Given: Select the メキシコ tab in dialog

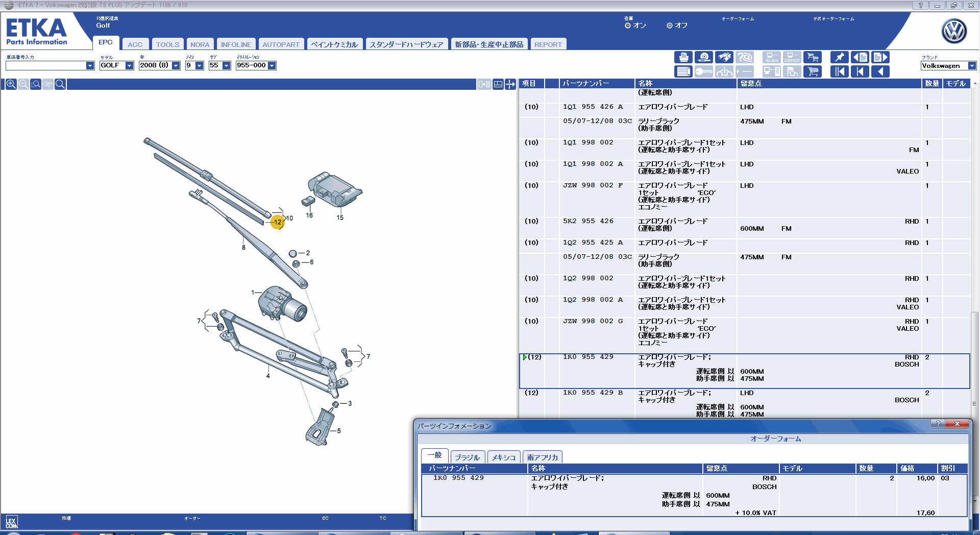Looking at the screenshot, I should tap(504, 457).
